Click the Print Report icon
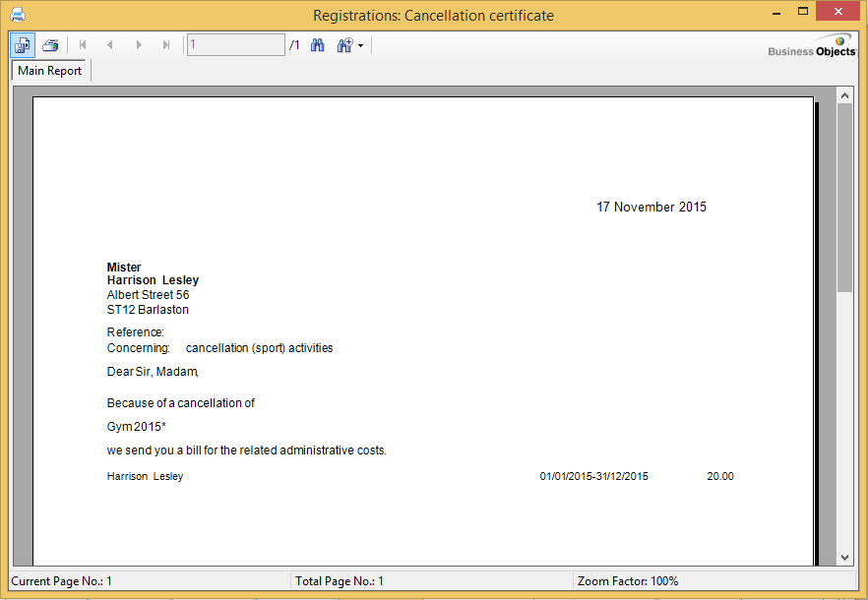 [x=50, y=45]
